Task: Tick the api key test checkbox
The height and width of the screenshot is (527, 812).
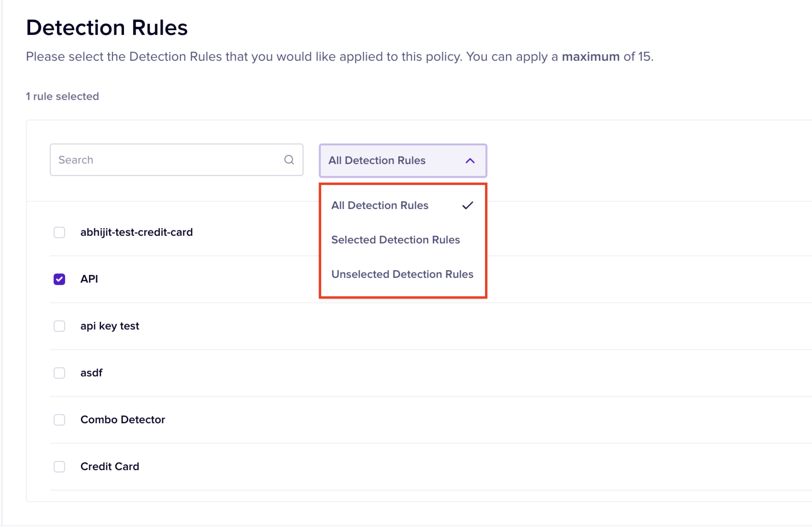Action: pos(59,326)
